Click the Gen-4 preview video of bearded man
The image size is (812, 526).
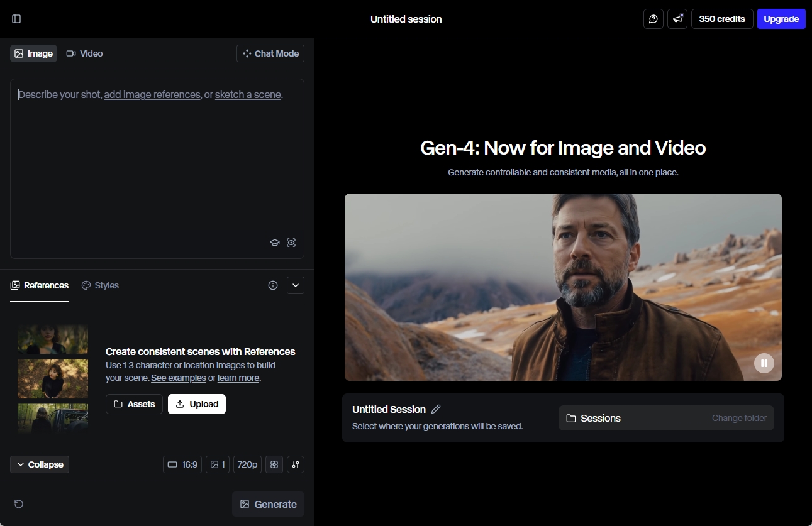(563, 287)
